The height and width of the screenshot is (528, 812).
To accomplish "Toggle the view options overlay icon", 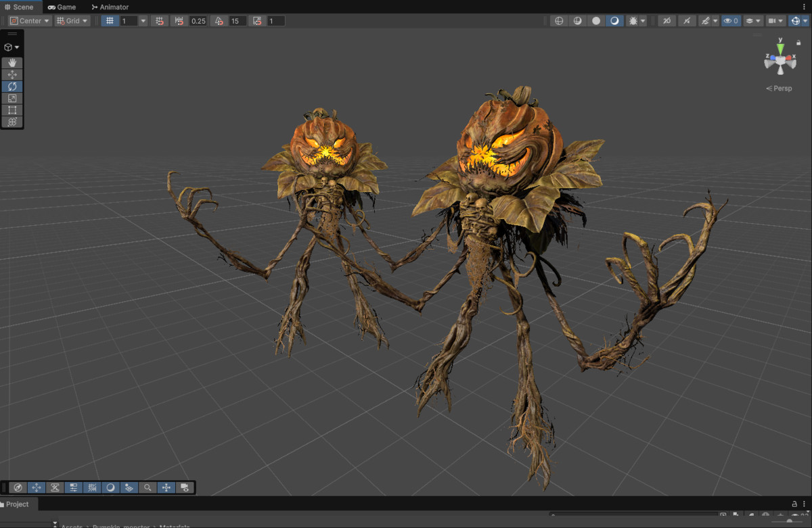I will [x=129, y=487].
